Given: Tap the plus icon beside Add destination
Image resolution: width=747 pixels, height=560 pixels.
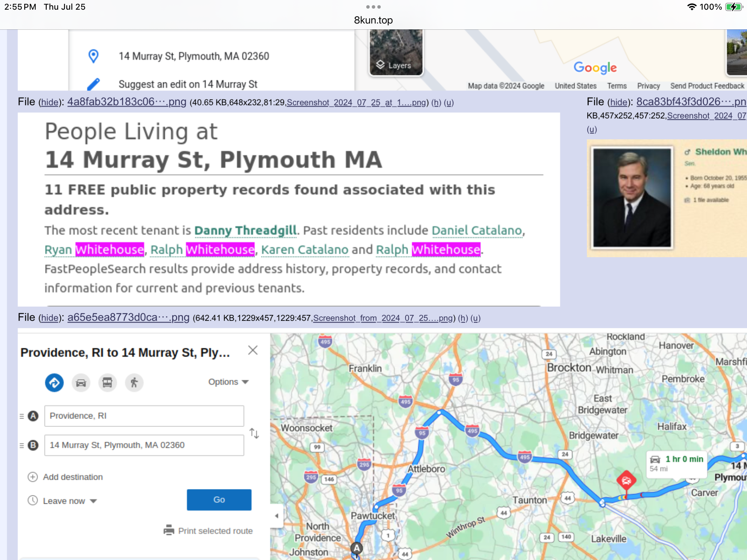Looking at the screenshot, I should [x=33, y=477].
